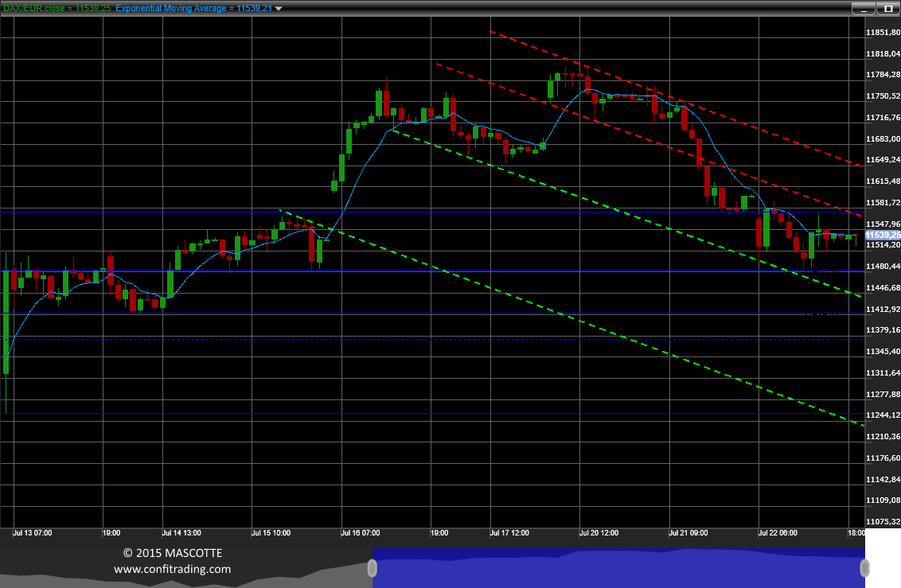Open the indicator legend dropdown arrow
Screen dimensions: 901x588
[279, 9]
